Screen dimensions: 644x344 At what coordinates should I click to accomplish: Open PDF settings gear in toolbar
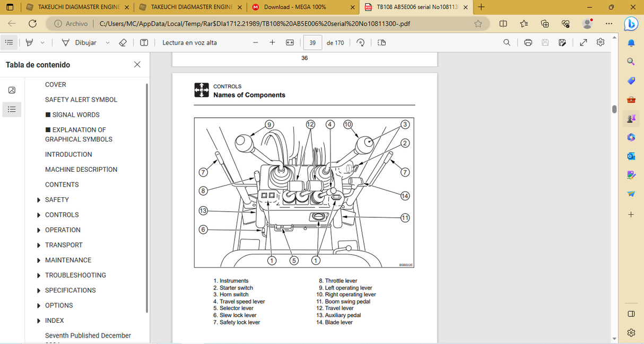coord(601,42)
